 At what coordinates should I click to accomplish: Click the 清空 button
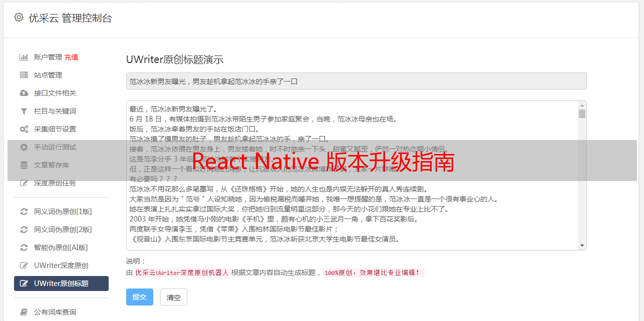(174, 297)
